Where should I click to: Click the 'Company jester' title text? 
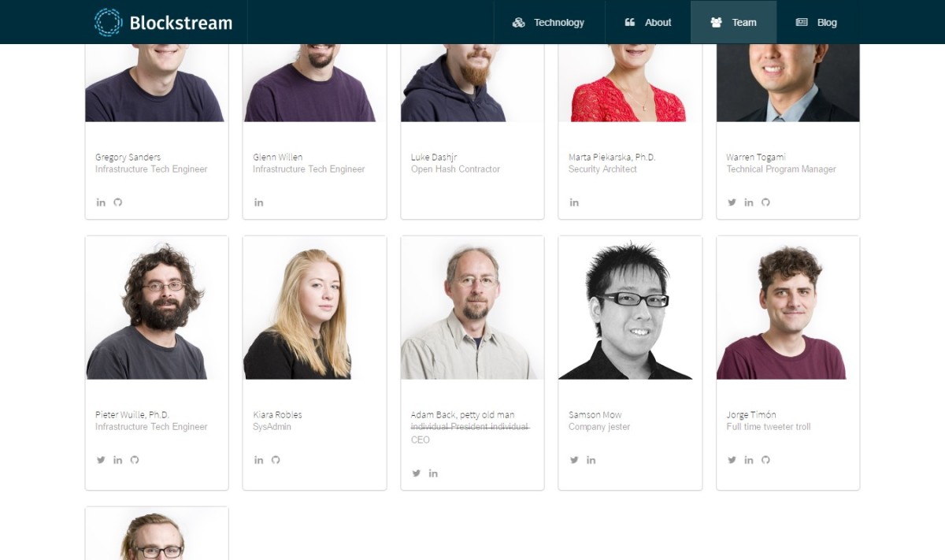pos(599,427)
